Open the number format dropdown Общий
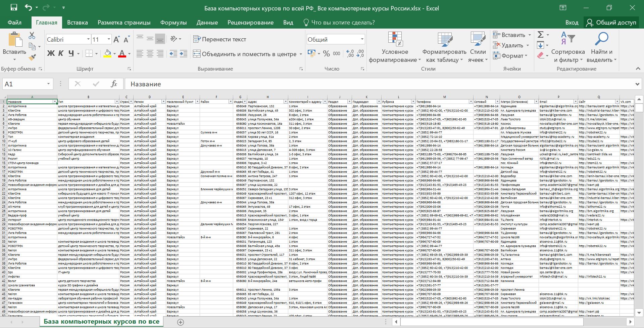This screenshot has width=644, height=328. [x=362, y=39]
